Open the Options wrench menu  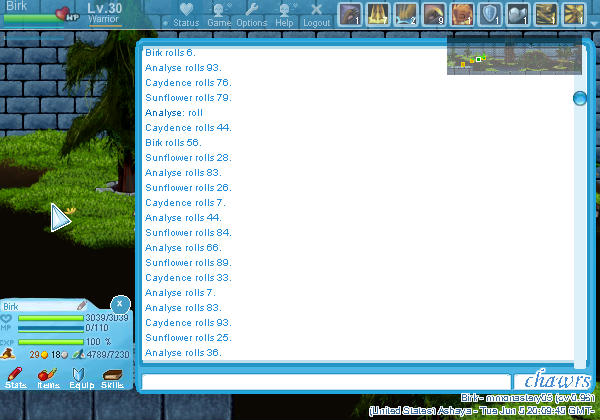[252, 14]
